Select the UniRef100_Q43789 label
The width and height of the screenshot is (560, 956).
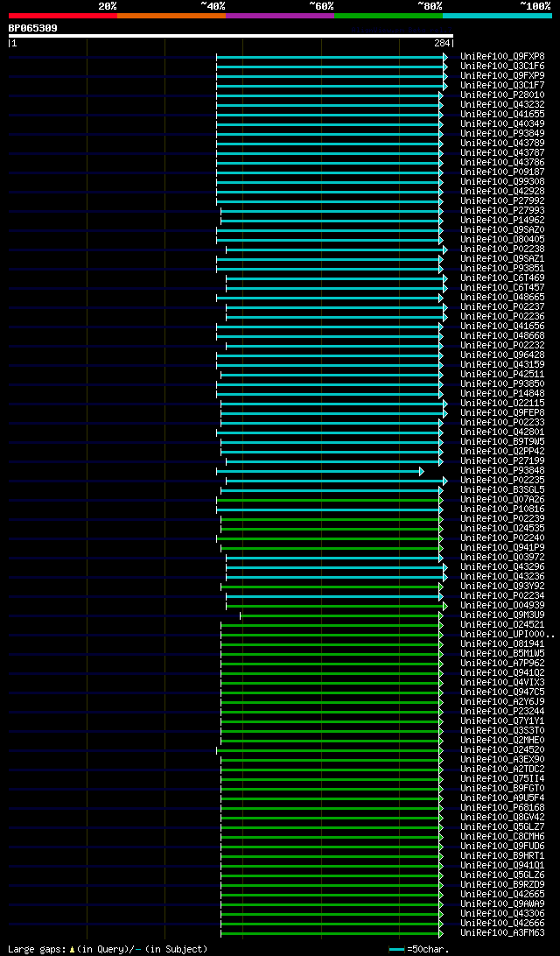click(x=503, y=144)
